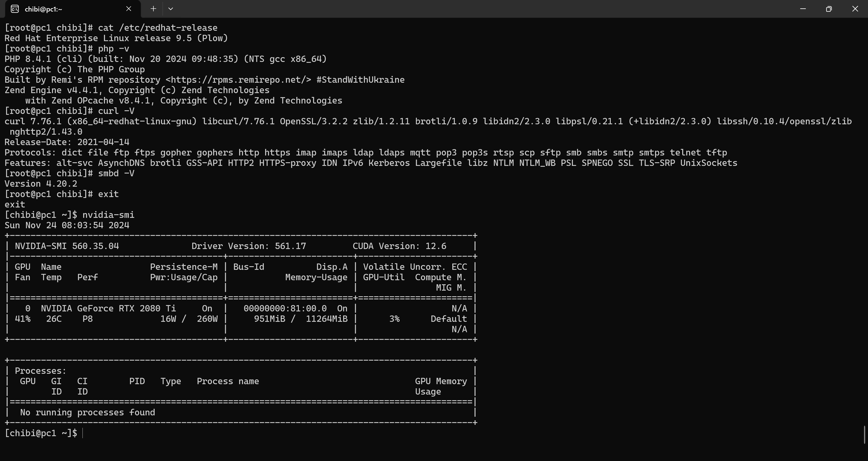868x461 pixels.
Task: Restore down the terminal window
Action: pyautogui.click(x=829, y=9)
